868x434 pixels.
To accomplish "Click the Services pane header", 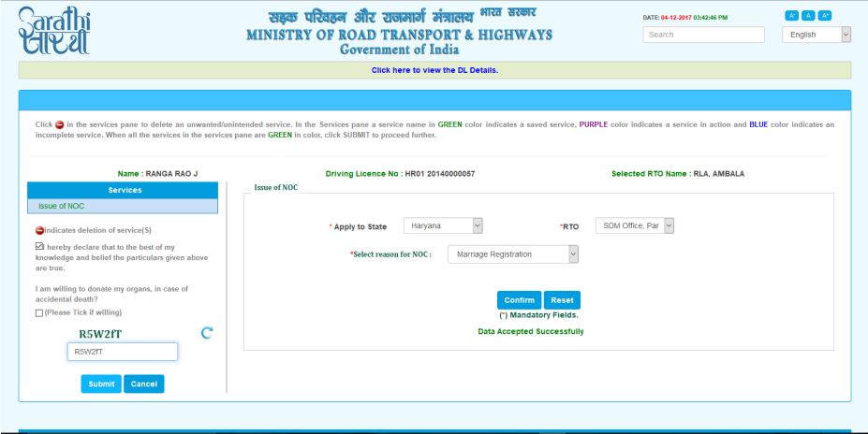I will (123, 190).
